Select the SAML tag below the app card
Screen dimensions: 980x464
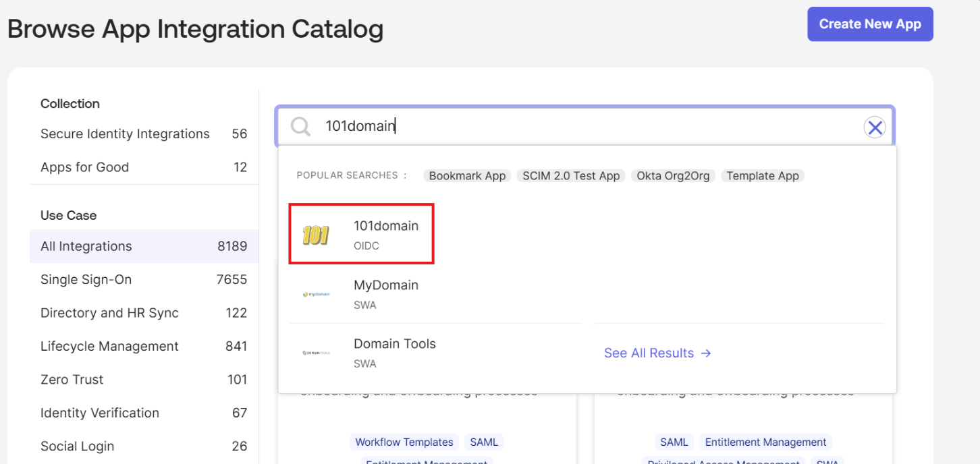[484, 442]
